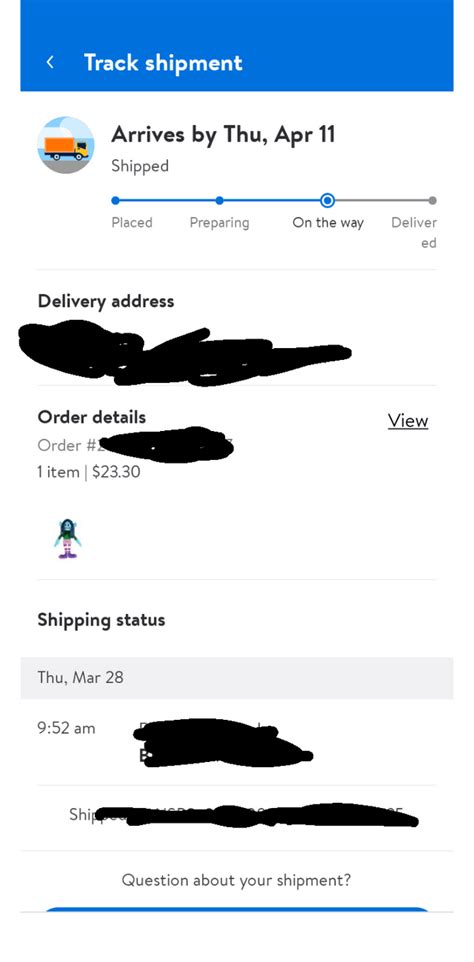Tap the Thu, Mar 28 date row
Screen dimensions: 474x962
(237, 678)
